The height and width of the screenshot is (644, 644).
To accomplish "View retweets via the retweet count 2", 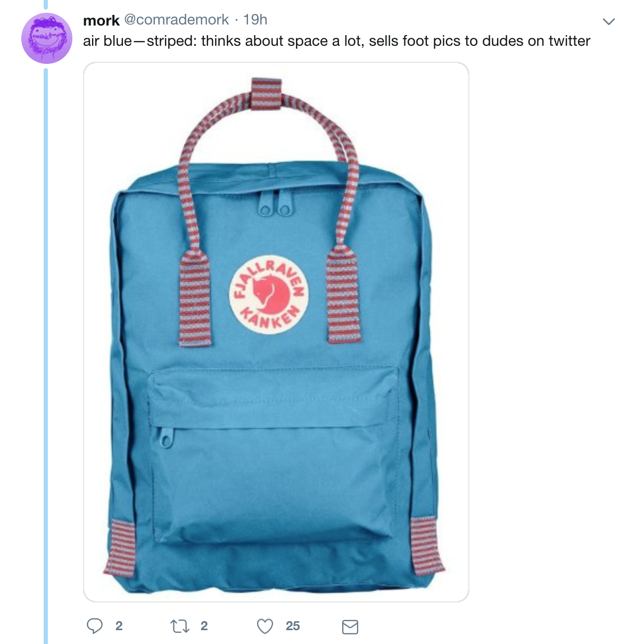I will [x=204, y=626].
